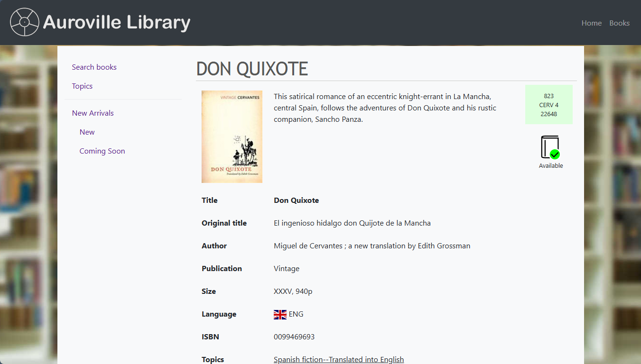Click the DON QUIXOTE page heading
The width and height of the screenshot is (641, 364).
coord(252,69)
